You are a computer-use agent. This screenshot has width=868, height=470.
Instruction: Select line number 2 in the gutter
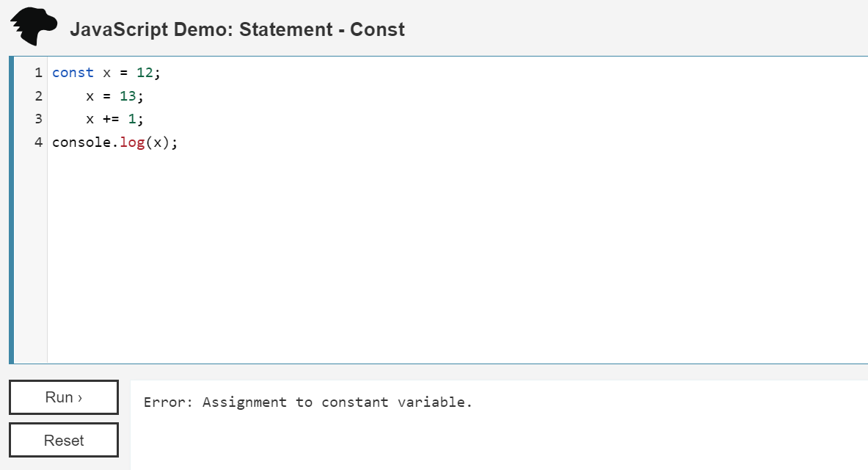(37, 96)
